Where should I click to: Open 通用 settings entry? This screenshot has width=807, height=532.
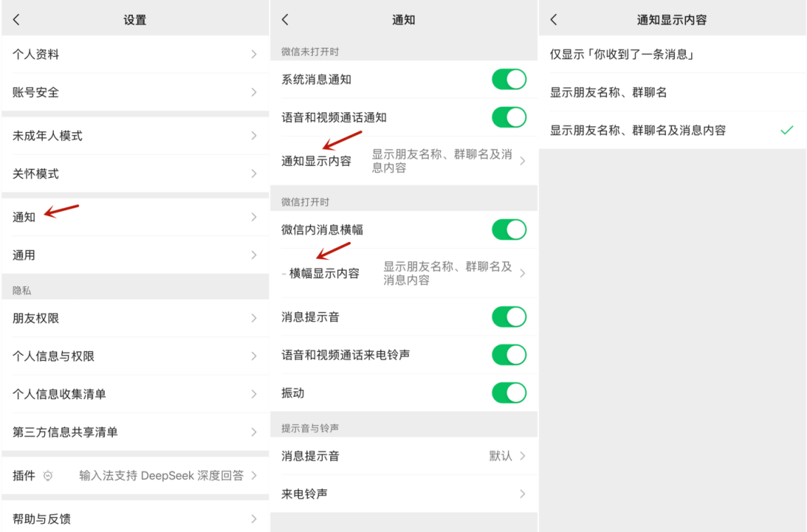[134, 256]
